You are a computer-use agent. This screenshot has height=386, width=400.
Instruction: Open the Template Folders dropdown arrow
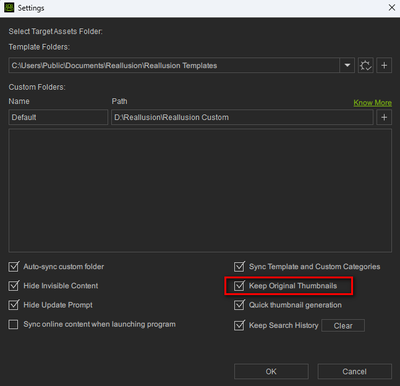pos(347,65)
